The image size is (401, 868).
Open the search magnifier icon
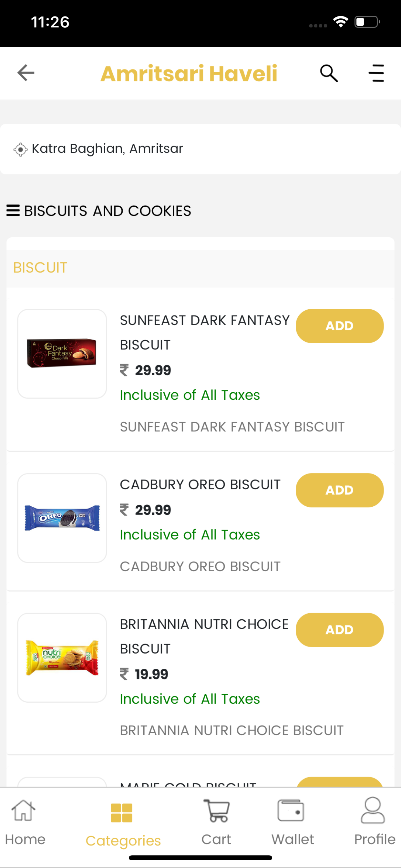pos(329,73)
